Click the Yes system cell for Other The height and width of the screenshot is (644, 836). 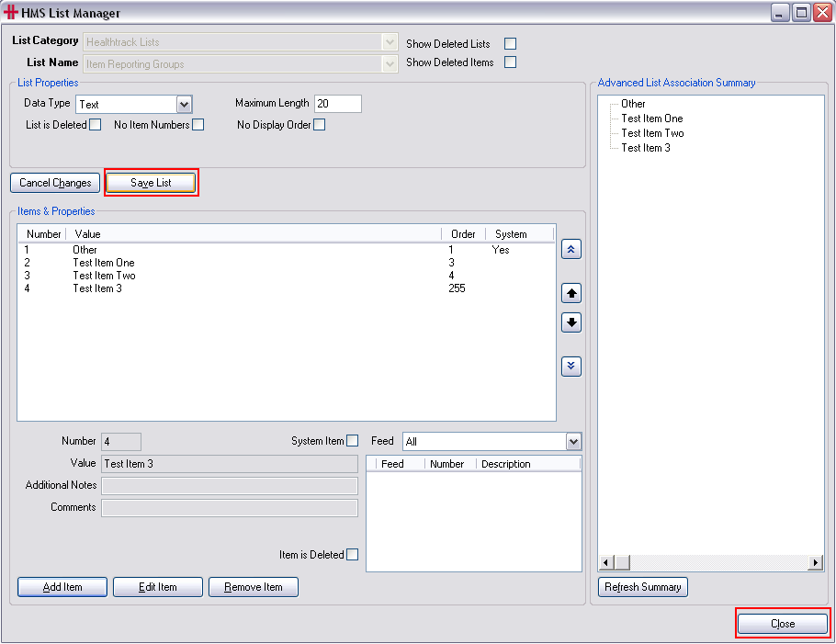(501, 250)
